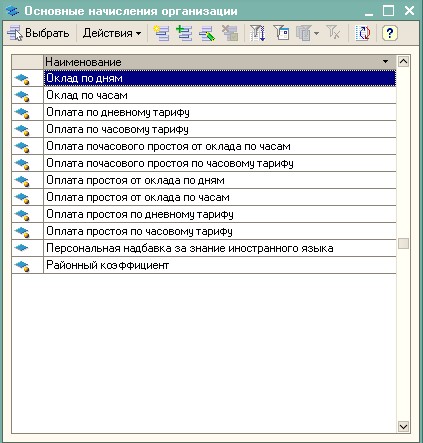This screenshot has width=423, height=443.
Task: Select Оплата простоя по часовому тарифу
Action: coord(220,231)
